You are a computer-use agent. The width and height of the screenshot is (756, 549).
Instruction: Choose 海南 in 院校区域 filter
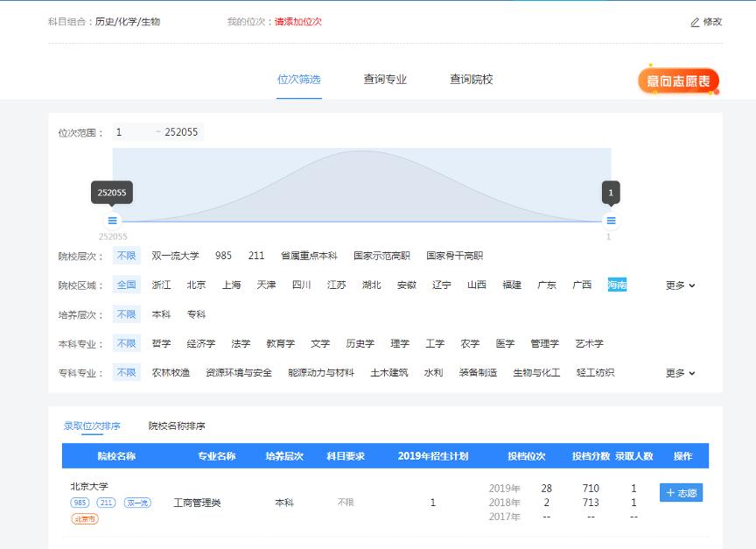coord(617,285)
